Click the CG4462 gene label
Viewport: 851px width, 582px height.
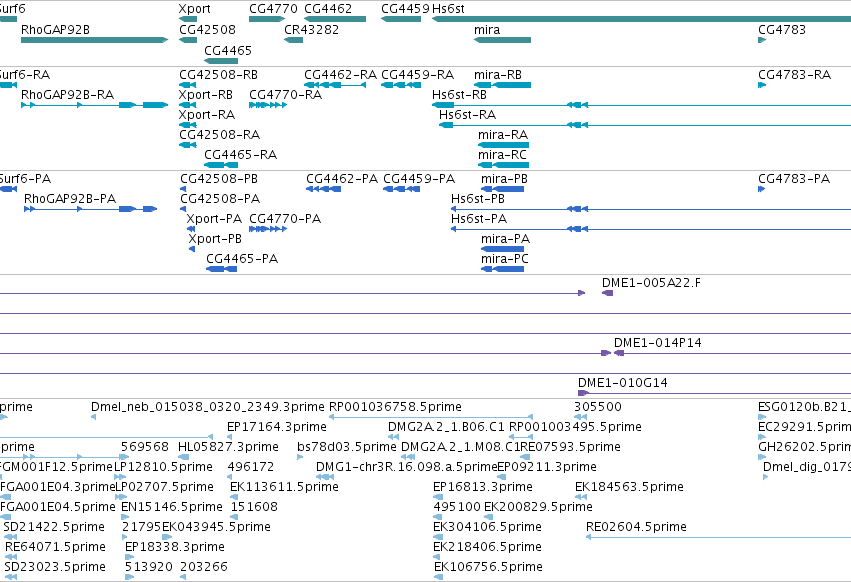pyautogui.click(x=328, y=9)
